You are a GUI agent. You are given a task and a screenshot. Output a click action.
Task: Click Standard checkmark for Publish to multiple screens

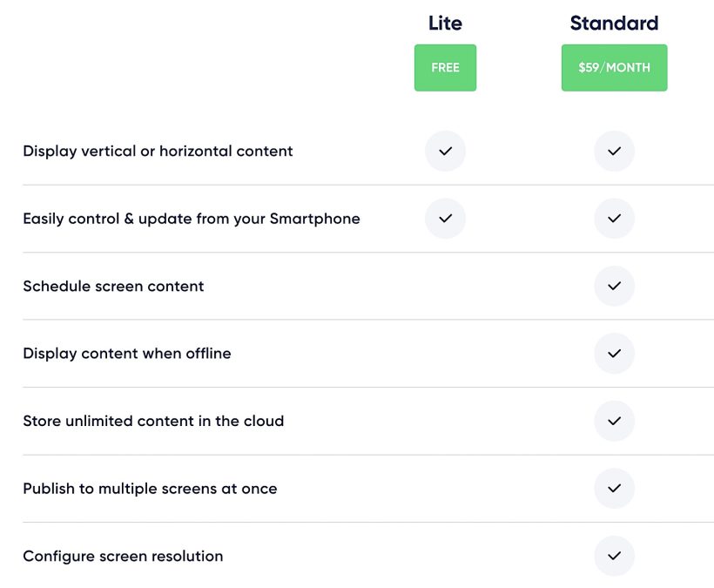pyautogui.click(x=614, y=489)
